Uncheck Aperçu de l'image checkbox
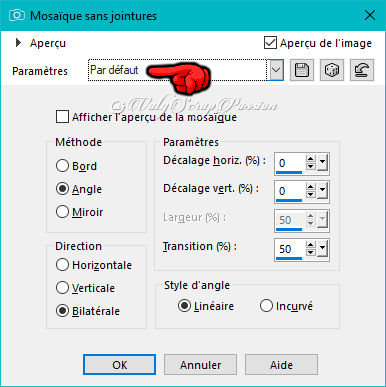 pyautogui.click(x=270, y=43)
